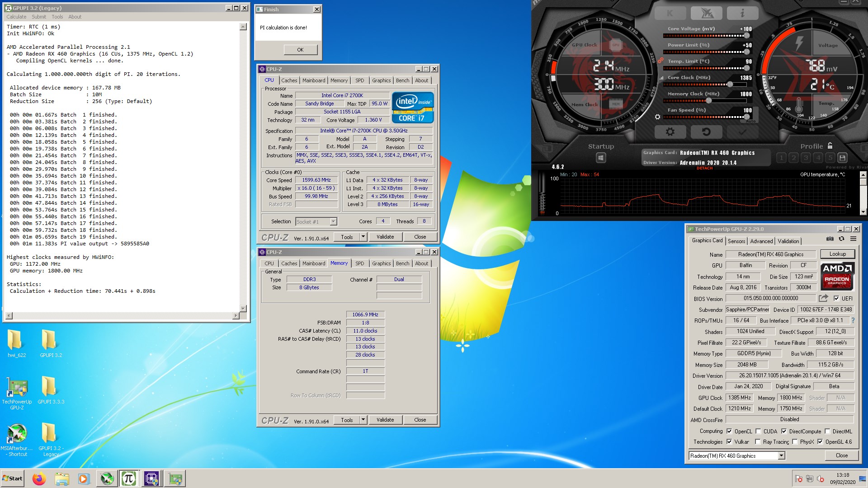Viewport: 868px width, 488px height.
Task: Open the Socket #1 selection dropdown in CPU-Z
Action: point(334,221)
